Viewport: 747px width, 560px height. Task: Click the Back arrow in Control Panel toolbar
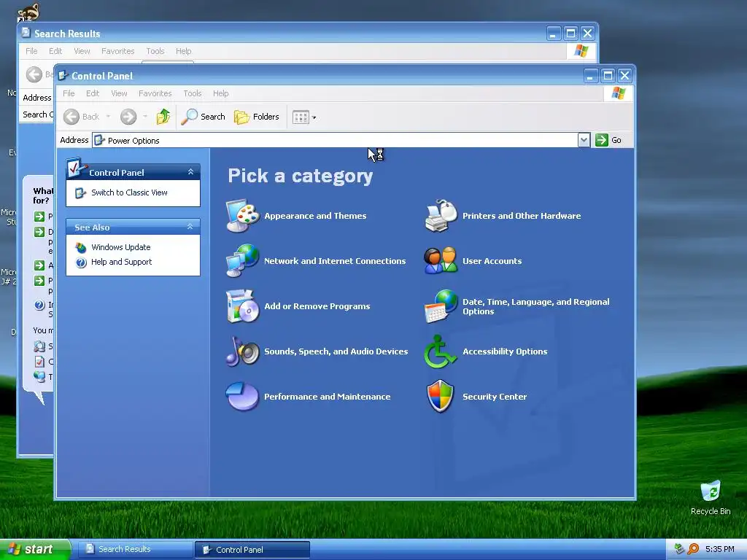71,117
